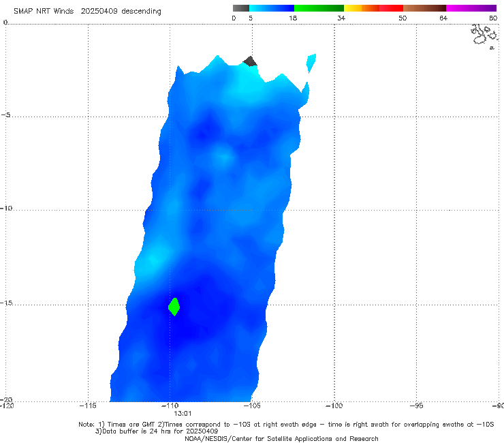Click the longitude label '-100'
Screen dimensions: 504x443
pyautogui.click(x=334, y=406)
